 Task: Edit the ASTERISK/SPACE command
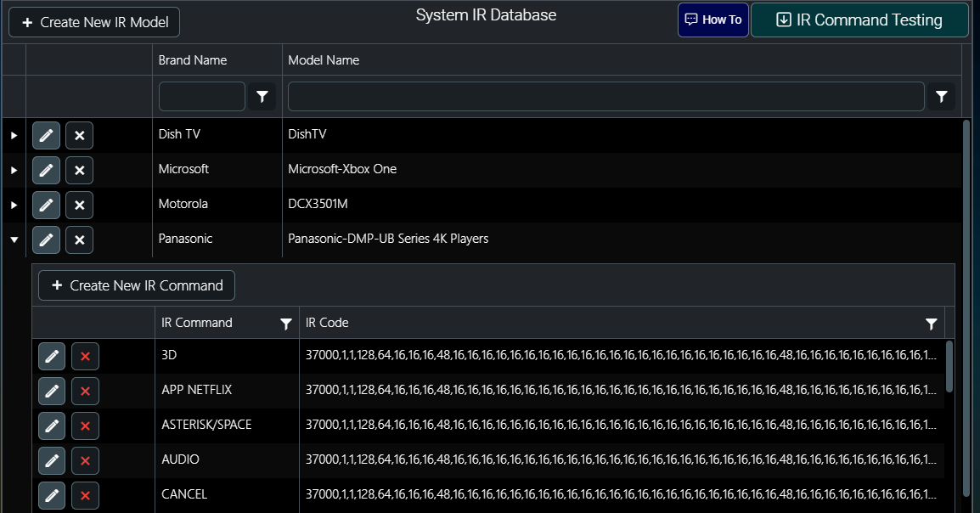[52, 426]
